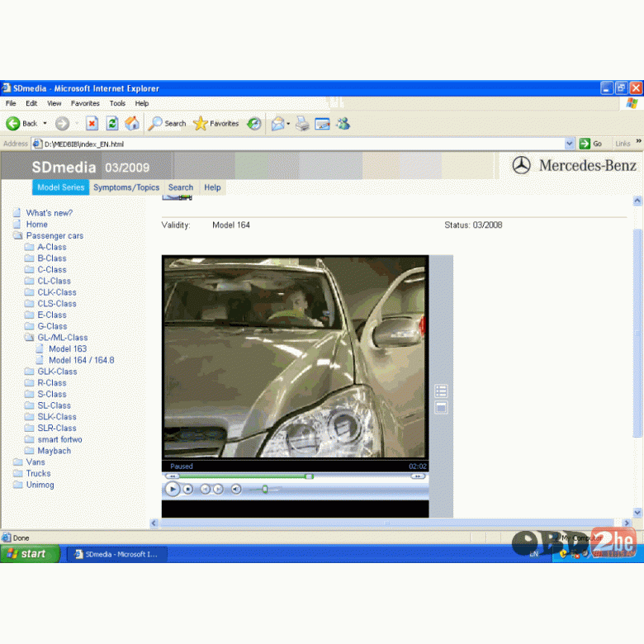644x644 pixels.
Task: Click the video seek progress bar
Action: [x=295, y=476]
